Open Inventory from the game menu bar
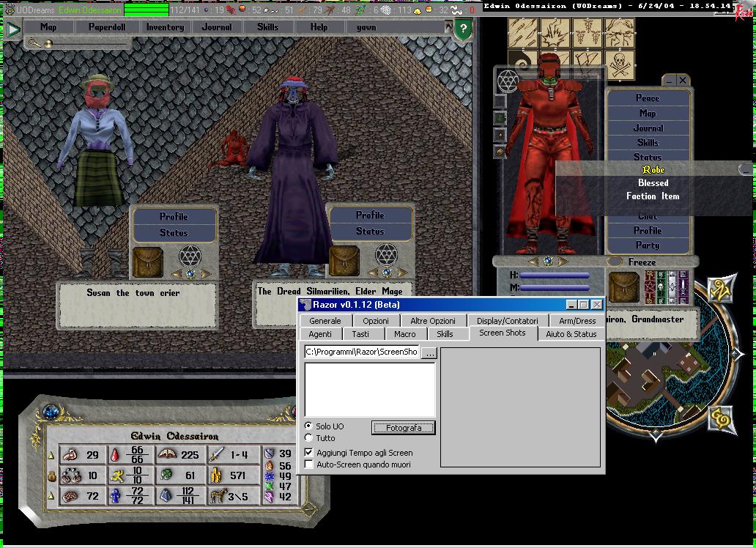The width and height of the screenshot is (756, 548). click(165, 27)
